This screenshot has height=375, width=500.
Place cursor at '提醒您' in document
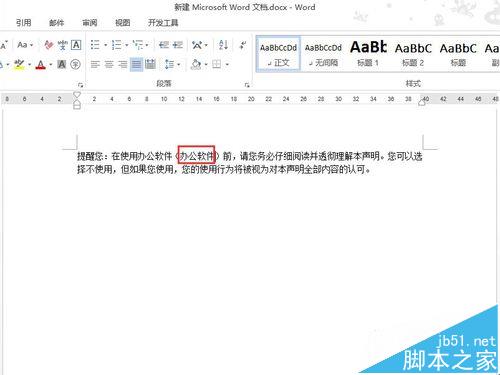tap(90, 156)
